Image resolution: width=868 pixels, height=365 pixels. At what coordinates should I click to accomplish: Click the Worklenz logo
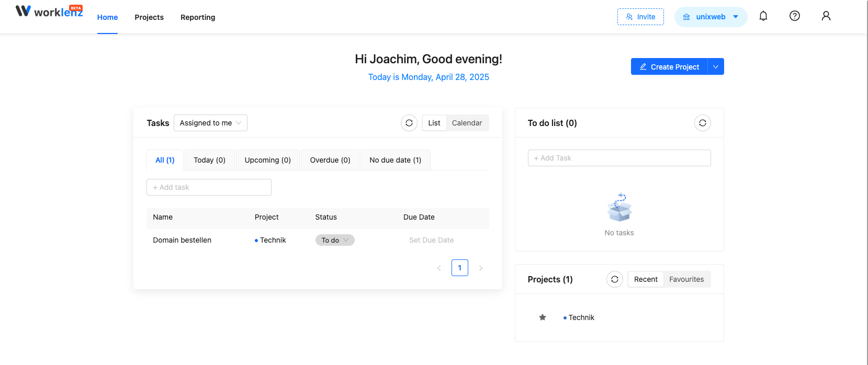click(49, 11)
